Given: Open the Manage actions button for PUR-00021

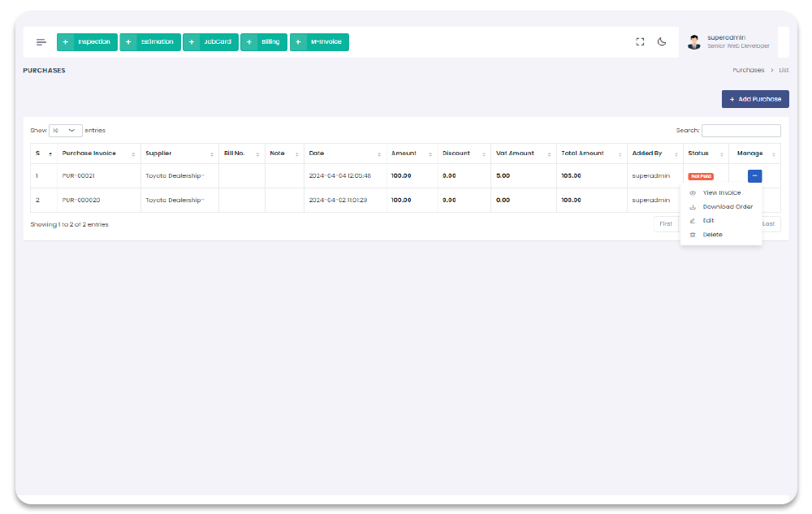Looking at the screenshot, I should (x=754, y=176).
